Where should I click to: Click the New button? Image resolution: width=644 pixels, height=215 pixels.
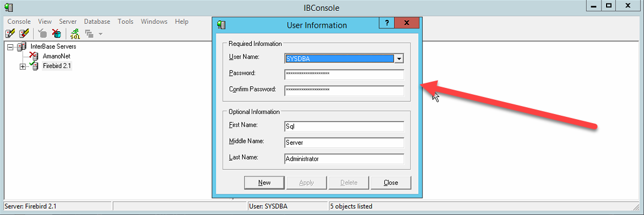[x=265, y=183]
